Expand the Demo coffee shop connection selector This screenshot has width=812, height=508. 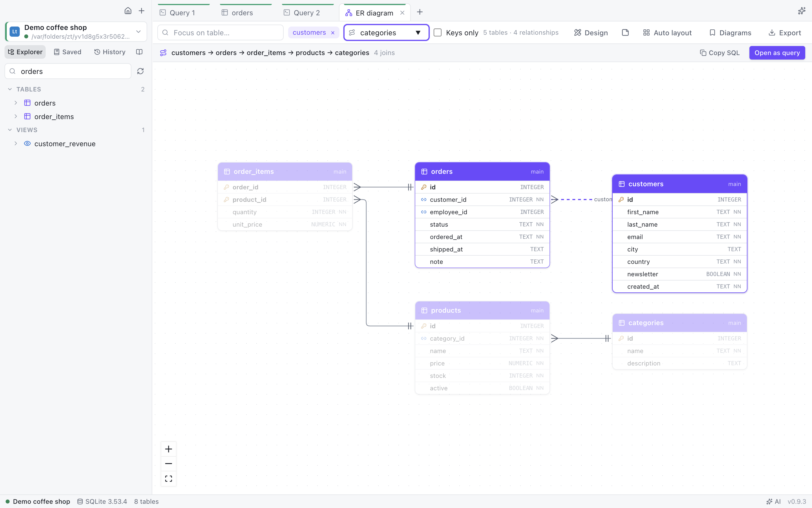(x=76, y=32)
